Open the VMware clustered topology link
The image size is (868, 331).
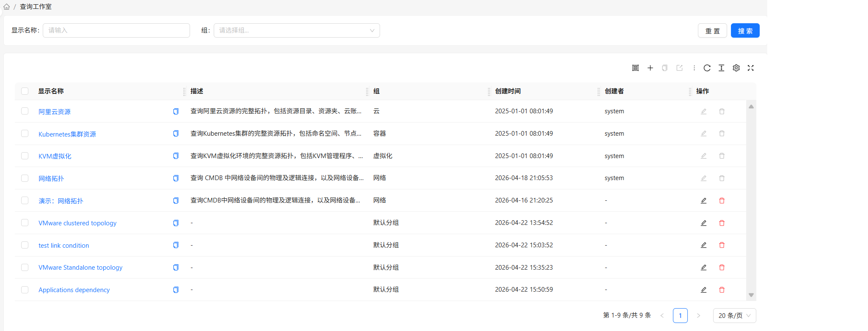77,223
